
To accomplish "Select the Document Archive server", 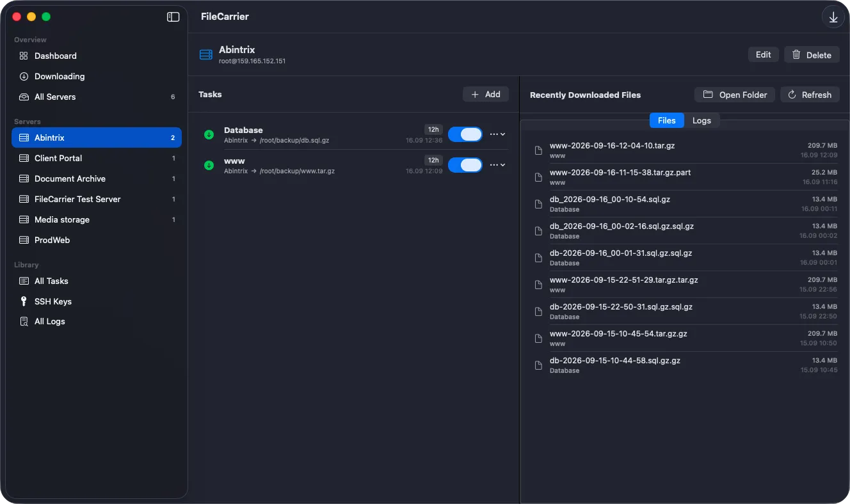I will [x=97, y=178].
